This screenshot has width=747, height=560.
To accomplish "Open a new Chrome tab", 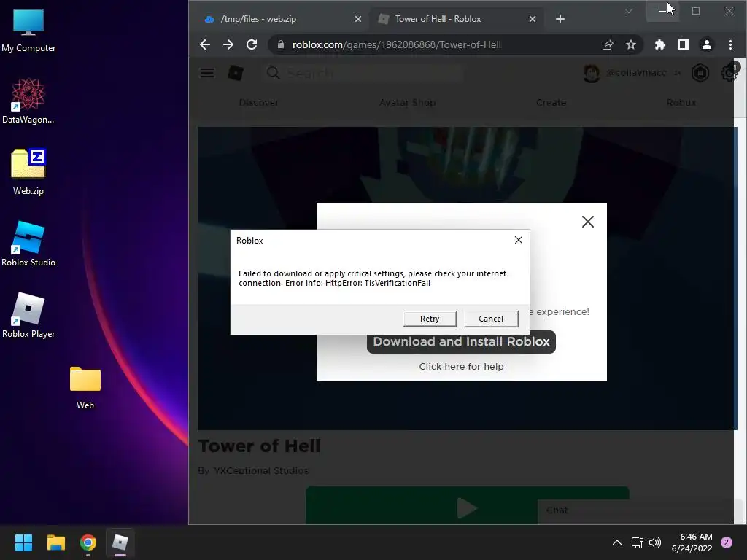I will (560, 19).
